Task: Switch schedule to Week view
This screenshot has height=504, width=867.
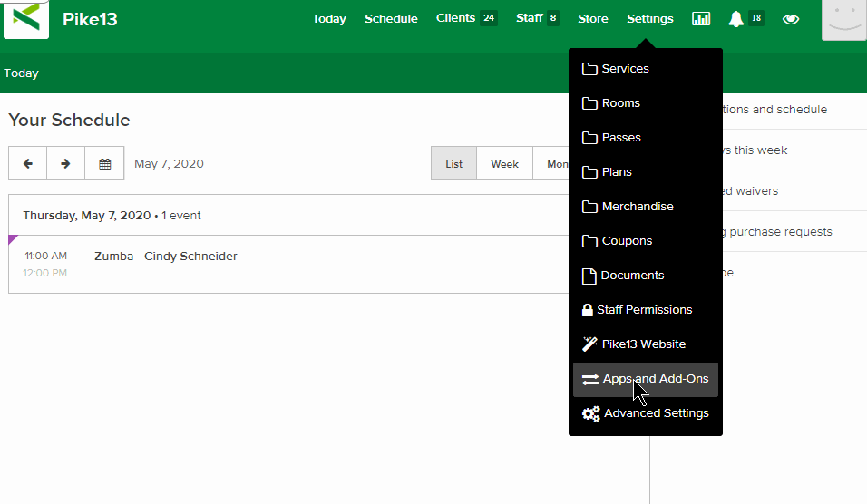Action: click(504, 163)
